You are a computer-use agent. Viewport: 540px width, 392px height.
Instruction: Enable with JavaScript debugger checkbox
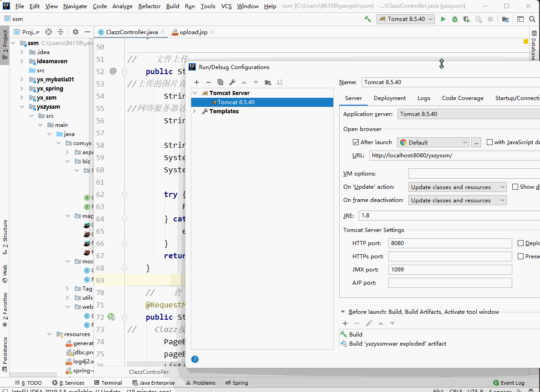(489, 142)
